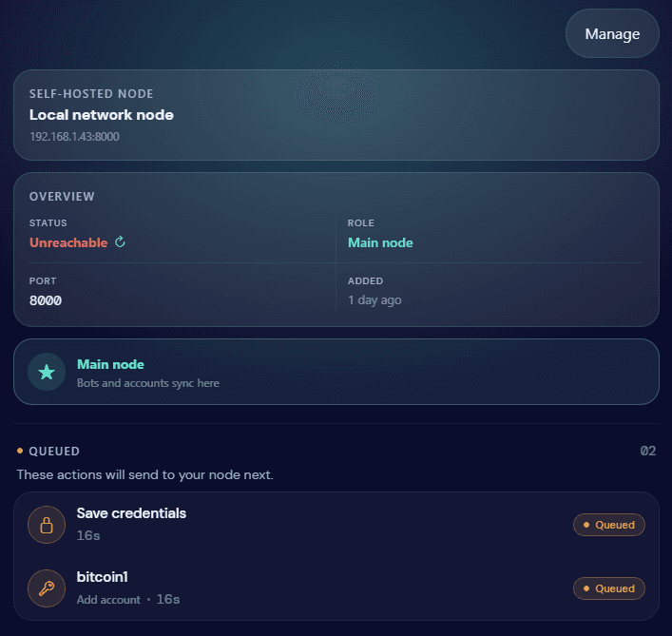
Task: Click 'Bots and accounts sync here' text
Action: [148, 383]
